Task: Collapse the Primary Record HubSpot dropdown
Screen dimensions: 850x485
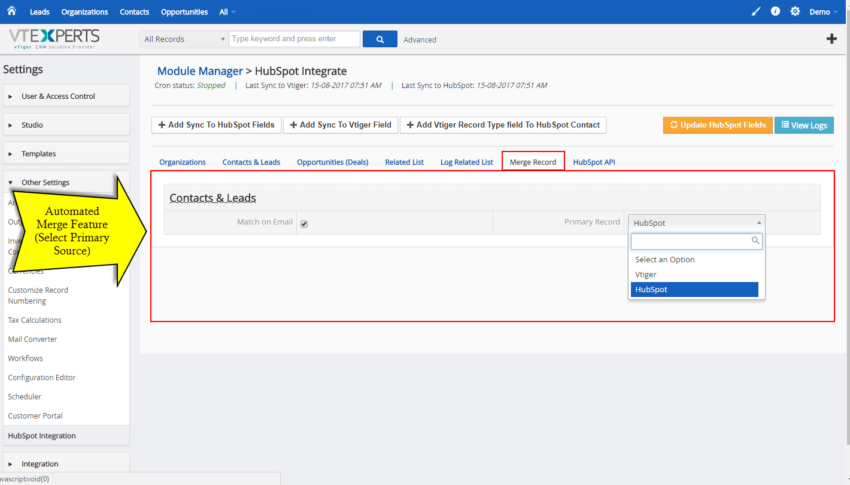Action: pyautogui.click(x=697, y=223)
